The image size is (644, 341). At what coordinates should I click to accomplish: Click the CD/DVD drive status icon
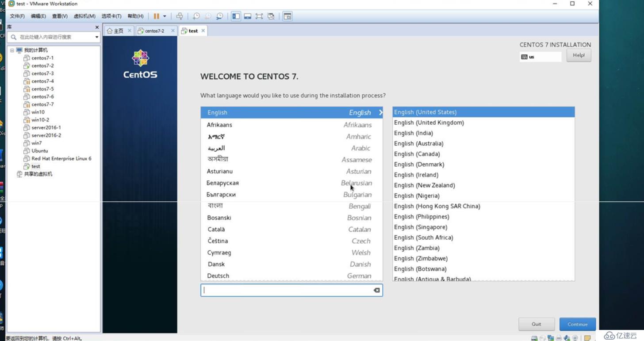click(542, 338)
